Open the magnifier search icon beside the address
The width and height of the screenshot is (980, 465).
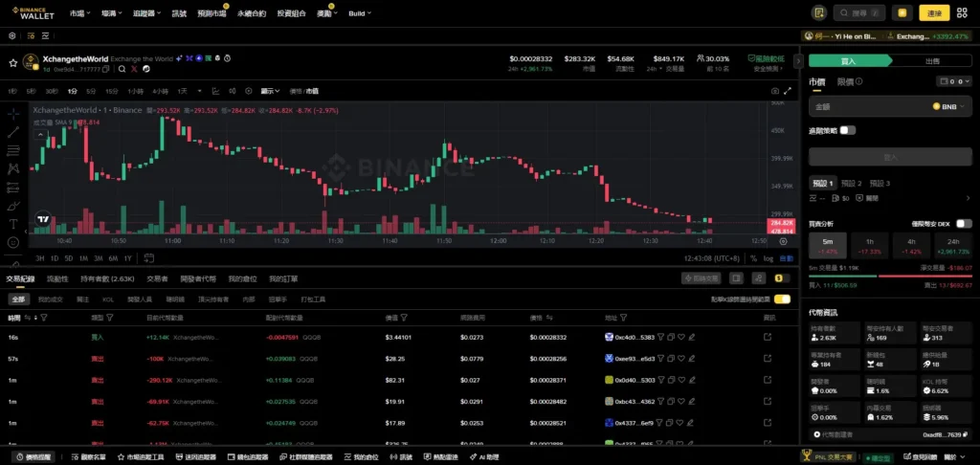(x=122, y=69)
